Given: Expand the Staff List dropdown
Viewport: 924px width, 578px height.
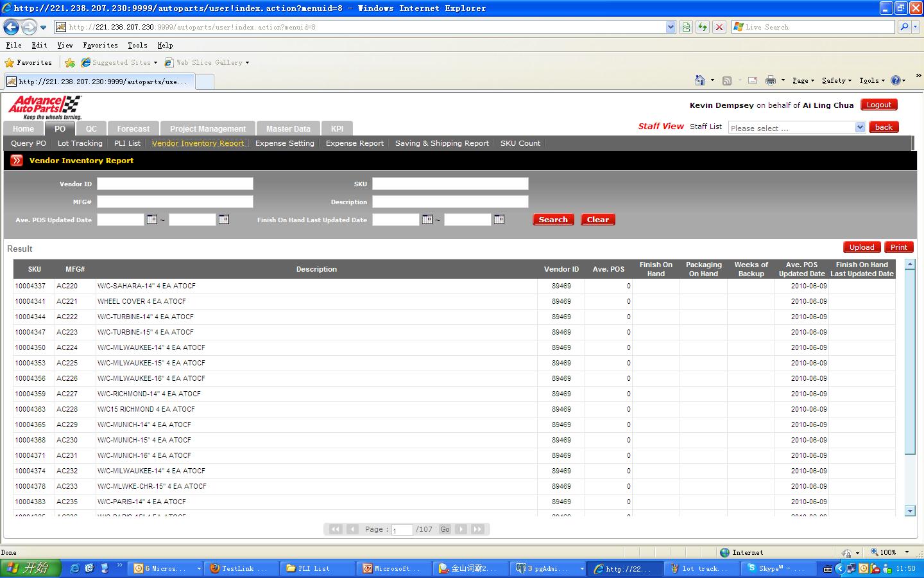Looking at the screenshot, I should tap(860, 128).
